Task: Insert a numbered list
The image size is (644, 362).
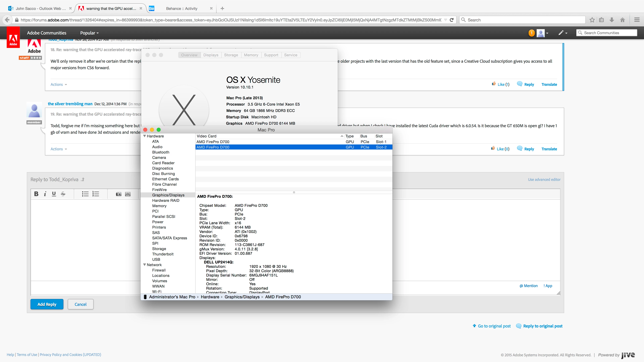Action: [x=96, y=194]
